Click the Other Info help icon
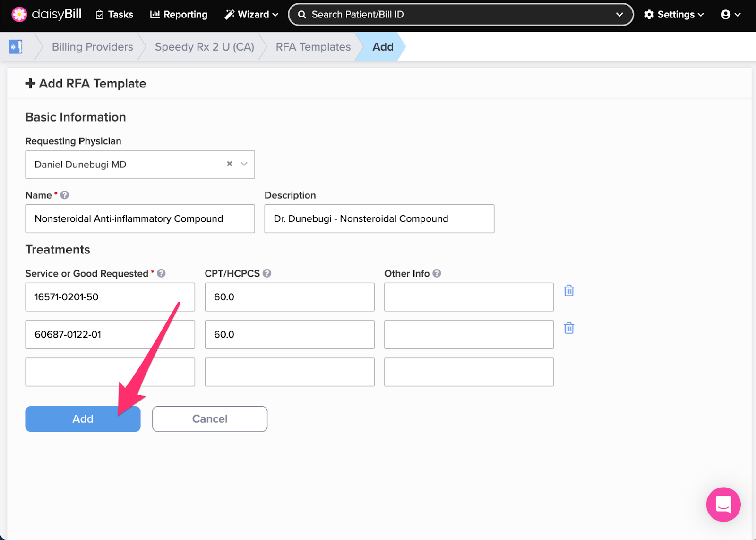Viewport: 756px width, 540px height. [x=437, y=273]
